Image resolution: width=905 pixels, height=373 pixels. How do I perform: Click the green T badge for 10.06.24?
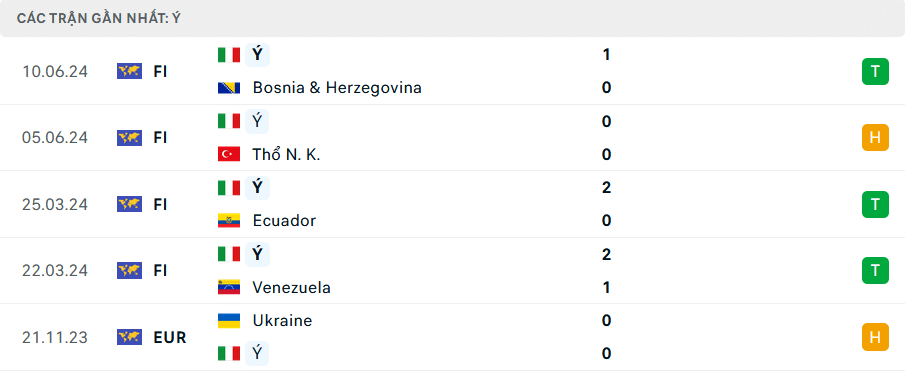coord(876,71)
